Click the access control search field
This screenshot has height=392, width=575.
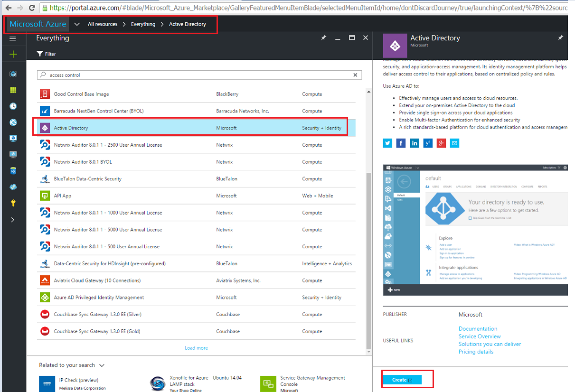(x=199, y=75)
